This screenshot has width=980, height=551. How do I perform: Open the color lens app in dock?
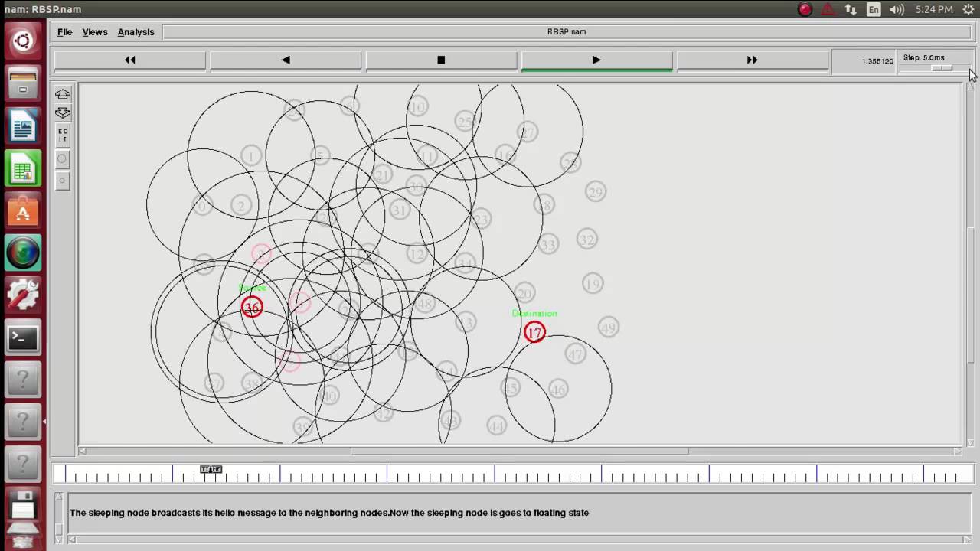22,253
